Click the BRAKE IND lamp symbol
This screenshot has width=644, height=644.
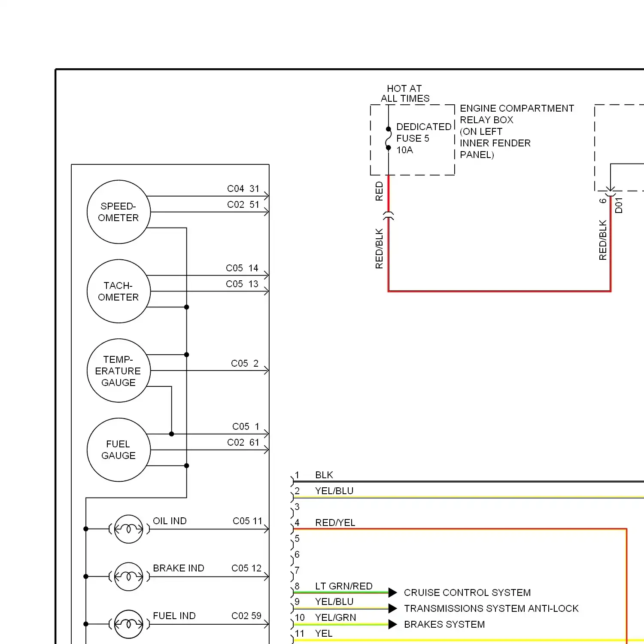(128, 577)
